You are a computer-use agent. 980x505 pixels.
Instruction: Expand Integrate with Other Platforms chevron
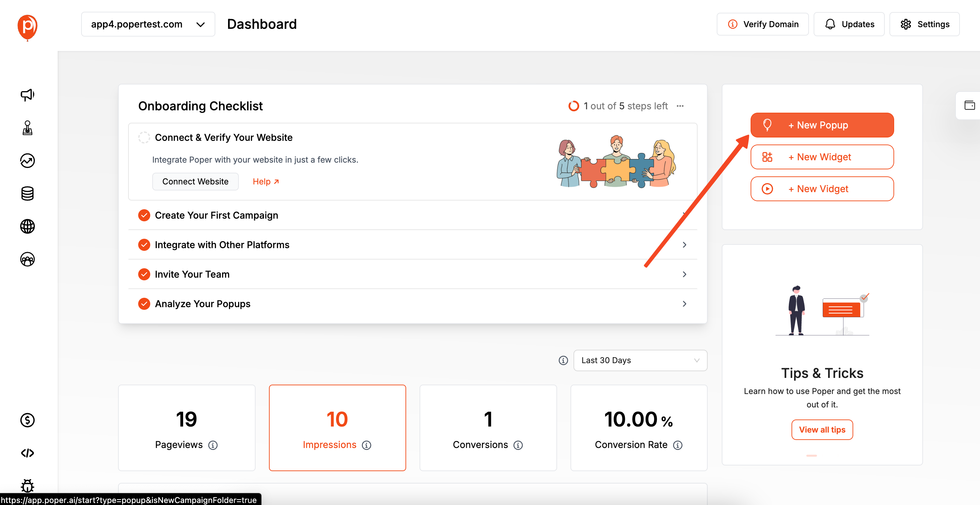point(684,245)
